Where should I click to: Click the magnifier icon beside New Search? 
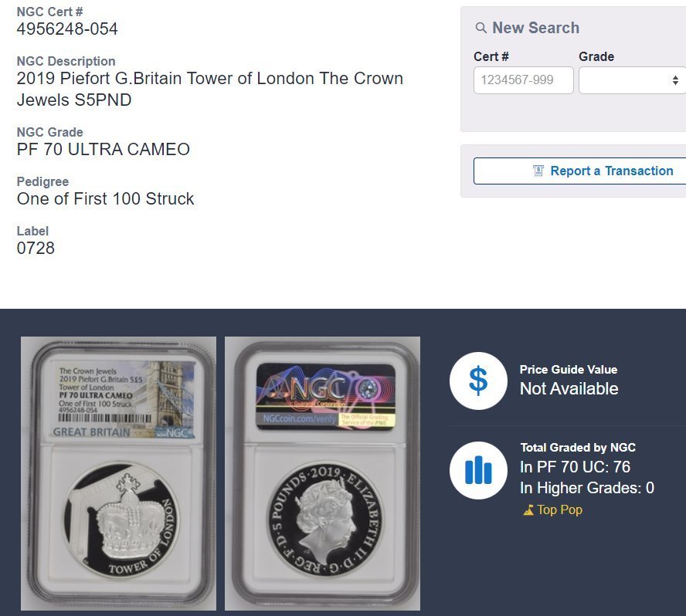pyautogui.click(x=481, y=28)
